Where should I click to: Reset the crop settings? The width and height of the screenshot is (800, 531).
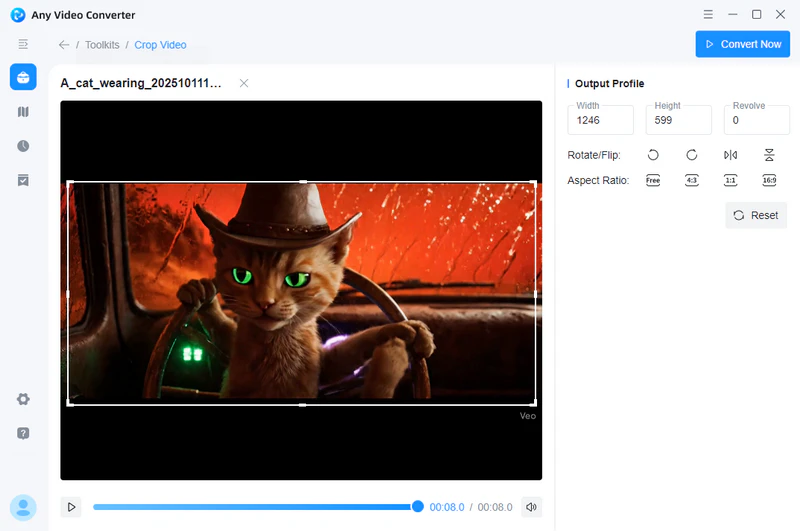(755, 215)
